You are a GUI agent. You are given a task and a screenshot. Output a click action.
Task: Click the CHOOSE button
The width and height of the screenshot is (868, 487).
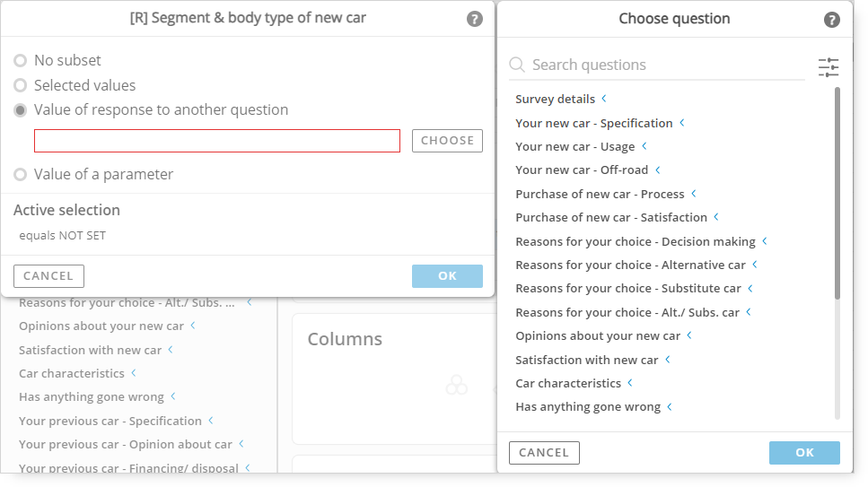coord(447,141)
